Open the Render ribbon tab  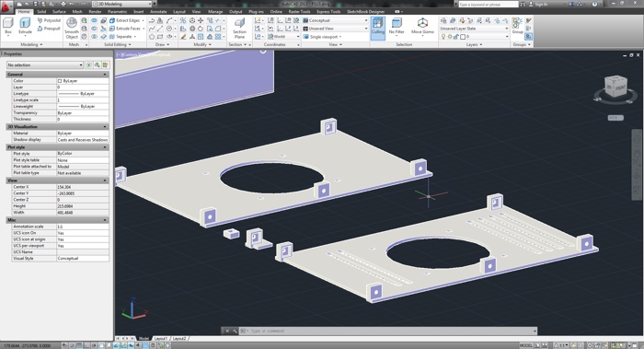95,11
